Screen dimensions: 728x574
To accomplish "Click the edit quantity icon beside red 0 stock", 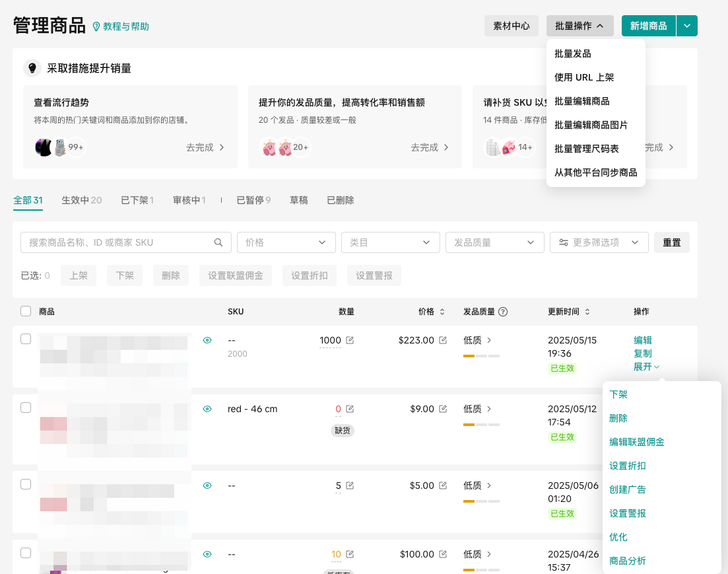I will click(350, 409).
